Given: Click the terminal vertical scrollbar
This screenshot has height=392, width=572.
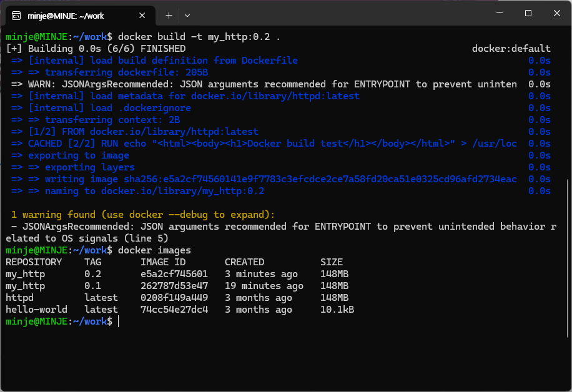Looking at the screenshot, I should 568,258.
